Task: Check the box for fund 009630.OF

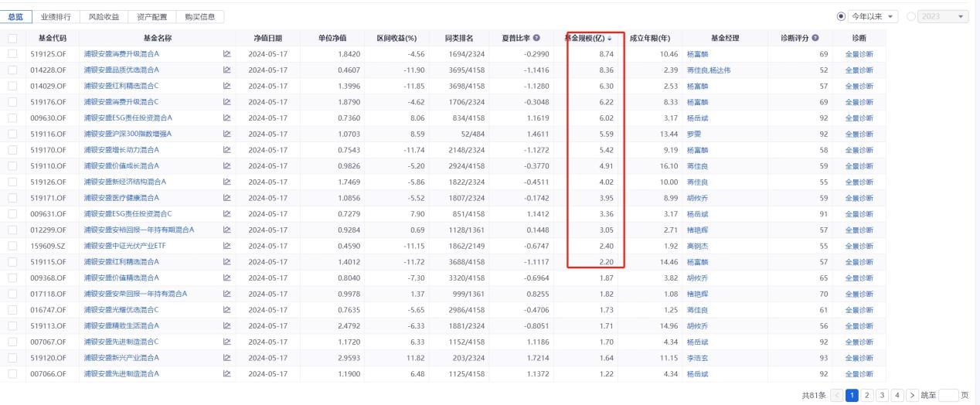Action: coord(12,117)
